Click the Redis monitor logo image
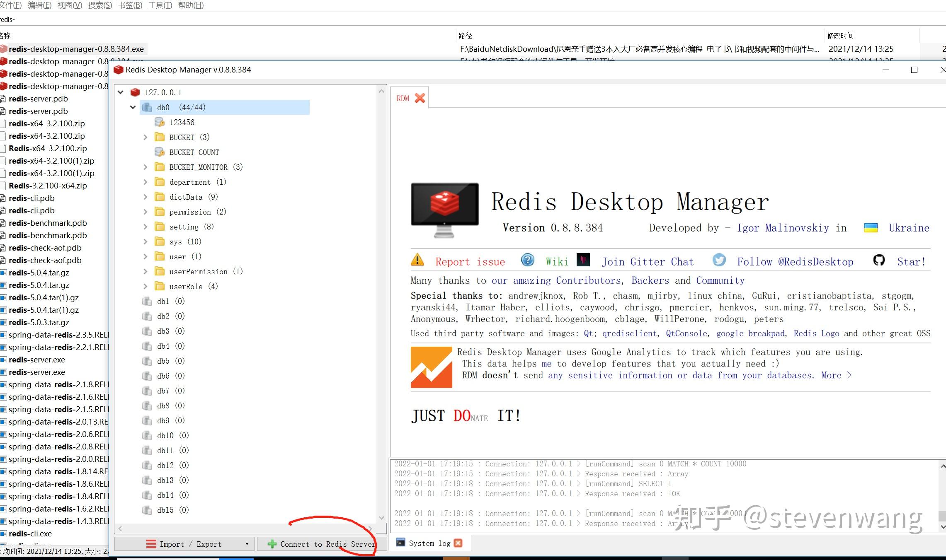The width and height of the screenshot is (946, 560). (444, 210)
